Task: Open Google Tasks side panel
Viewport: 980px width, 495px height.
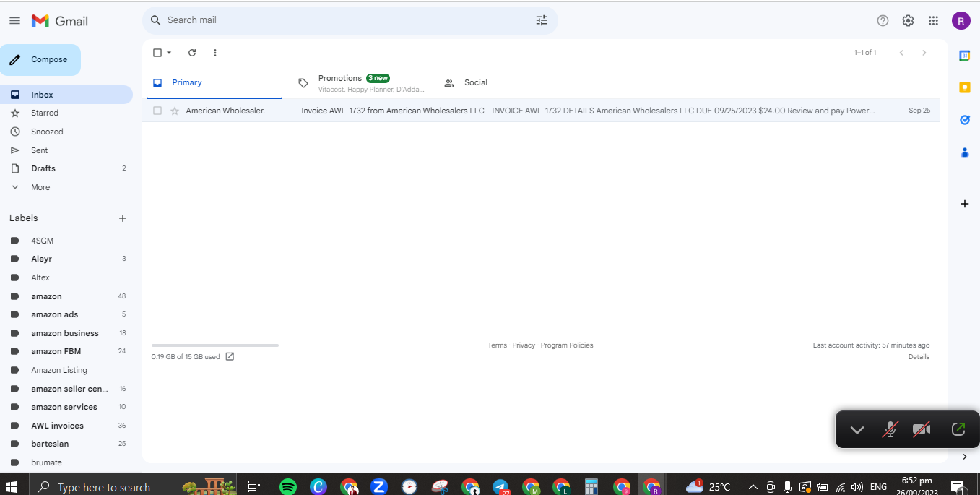Action: point(964,120)
